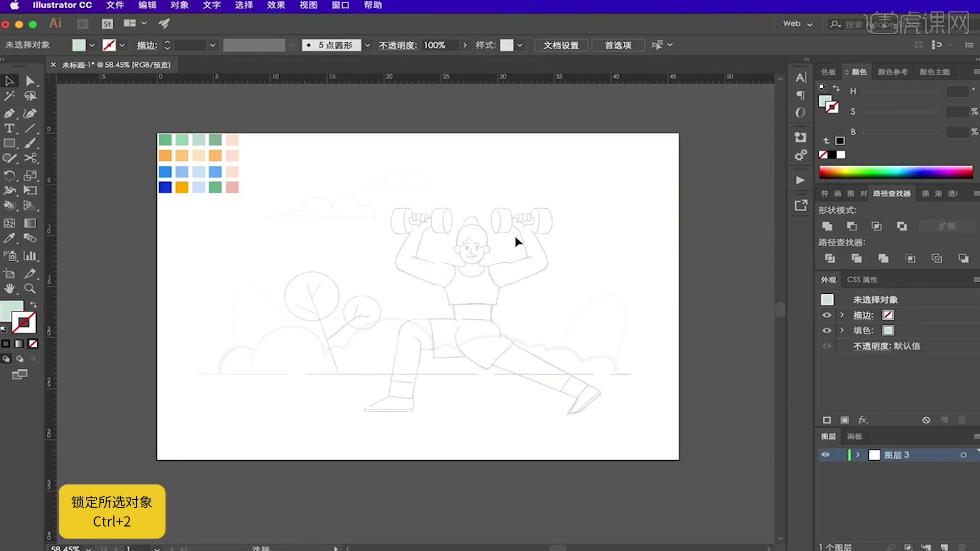Image resolution: width=980 pixels, height=551 pixels.
Task: Open brush definition 5 点圆形 dropdown
Action: 367,45
